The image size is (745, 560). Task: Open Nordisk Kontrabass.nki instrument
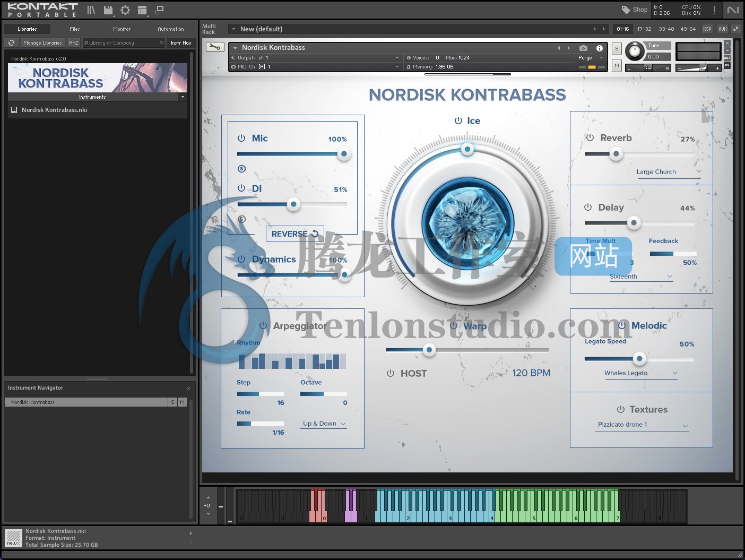point(98,110)
